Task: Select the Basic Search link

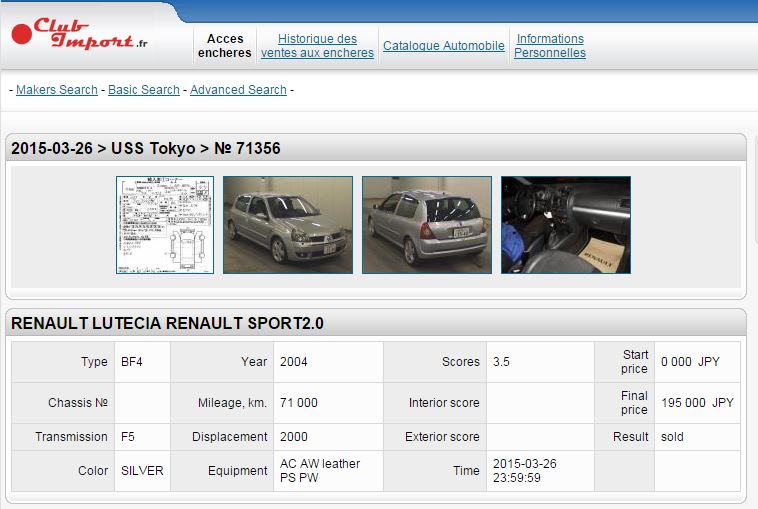Action: pyautogui.click(x=144, y=90)
